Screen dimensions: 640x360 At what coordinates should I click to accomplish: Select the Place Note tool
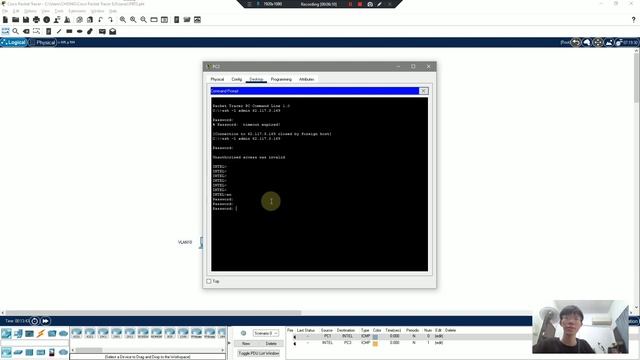click(49, 31)
